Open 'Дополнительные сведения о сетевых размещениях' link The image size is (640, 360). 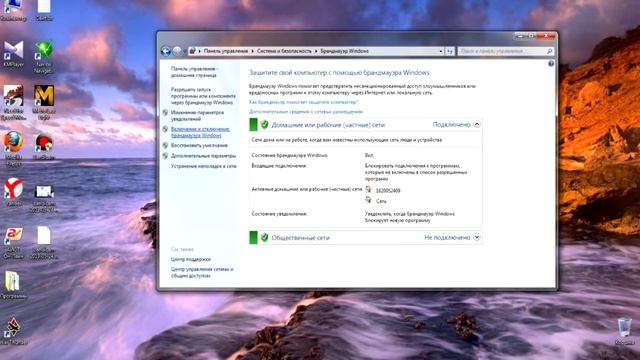[x=306, y=111]
